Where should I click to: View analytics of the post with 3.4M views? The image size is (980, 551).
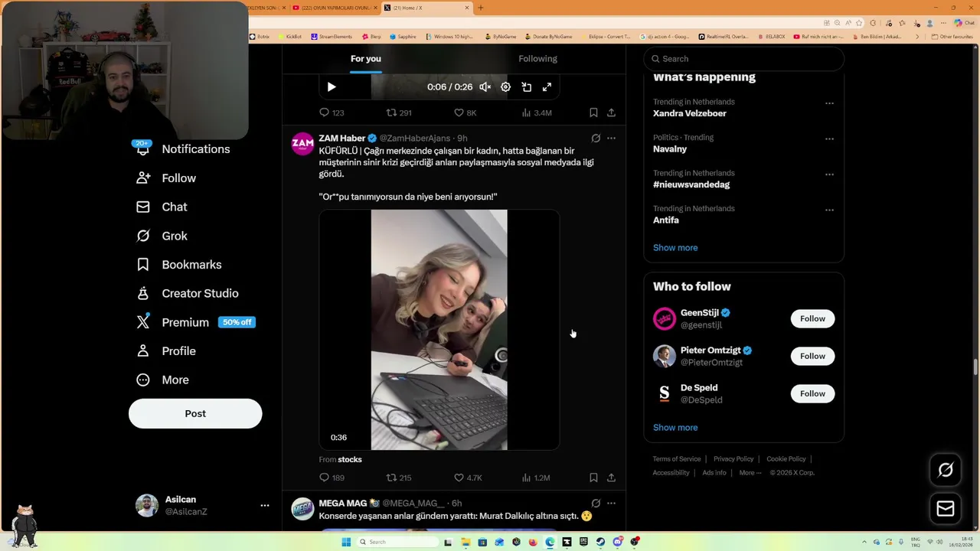(537, 112)
